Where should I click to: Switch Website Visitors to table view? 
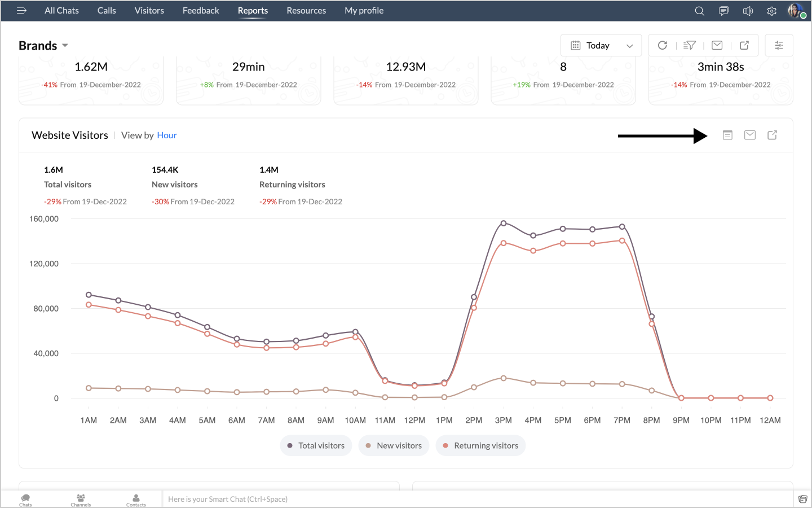tap(728, 135)
